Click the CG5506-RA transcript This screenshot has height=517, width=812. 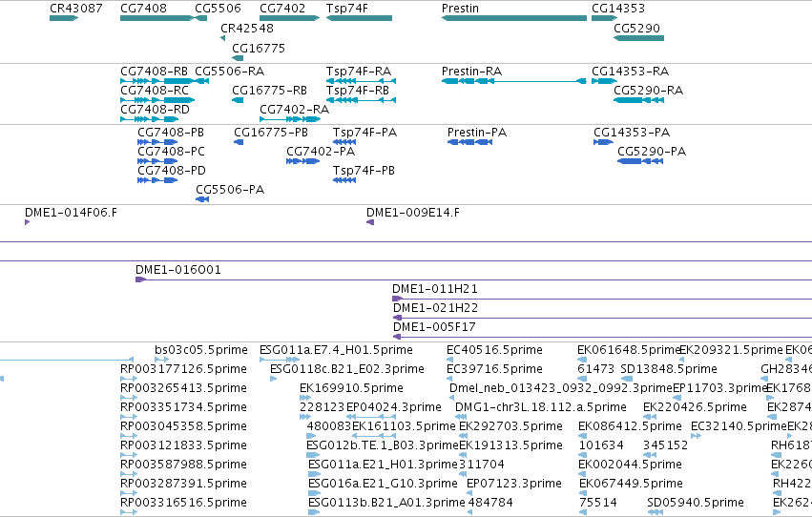[x=202, y=81]
